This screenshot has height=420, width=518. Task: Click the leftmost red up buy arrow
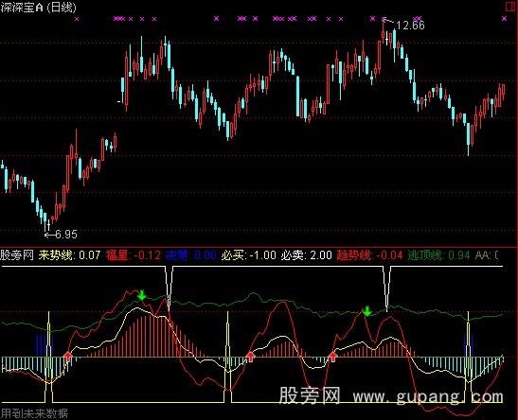tap(68, 357)
